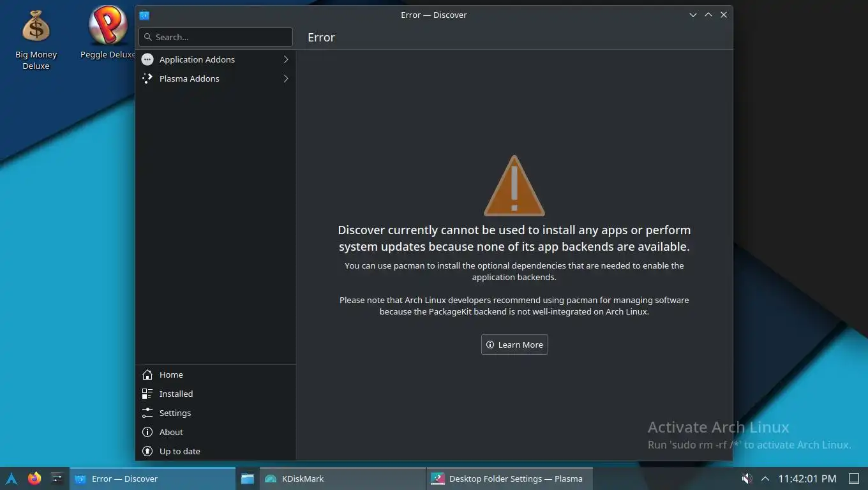The height and width of the screenshot is (490, 868).
Task: Minimize the Discover window
Action: 693,15
